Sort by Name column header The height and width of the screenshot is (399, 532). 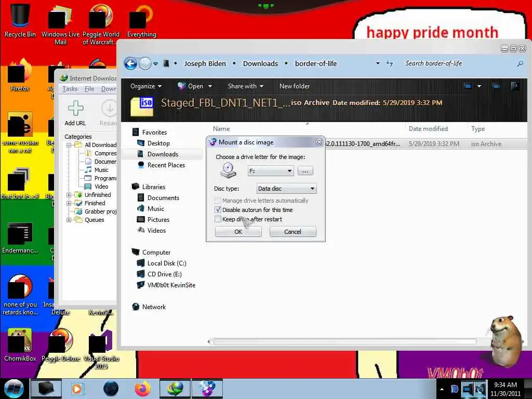tap(221, 129)
